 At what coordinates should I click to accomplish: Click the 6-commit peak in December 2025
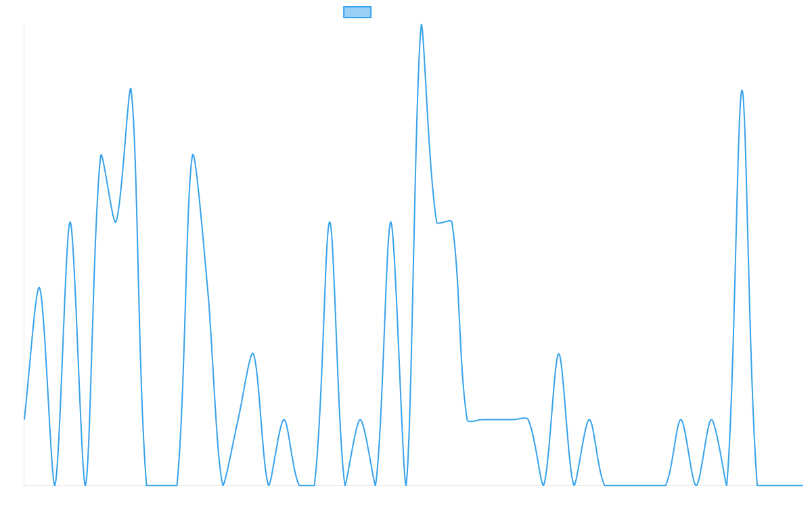coord(742,91)
